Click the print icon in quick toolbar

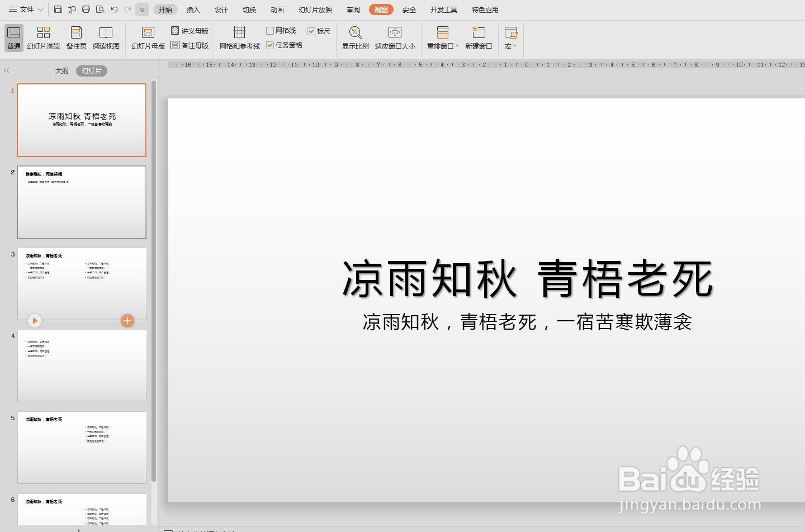pyautogui.click(x=86, y=9)
